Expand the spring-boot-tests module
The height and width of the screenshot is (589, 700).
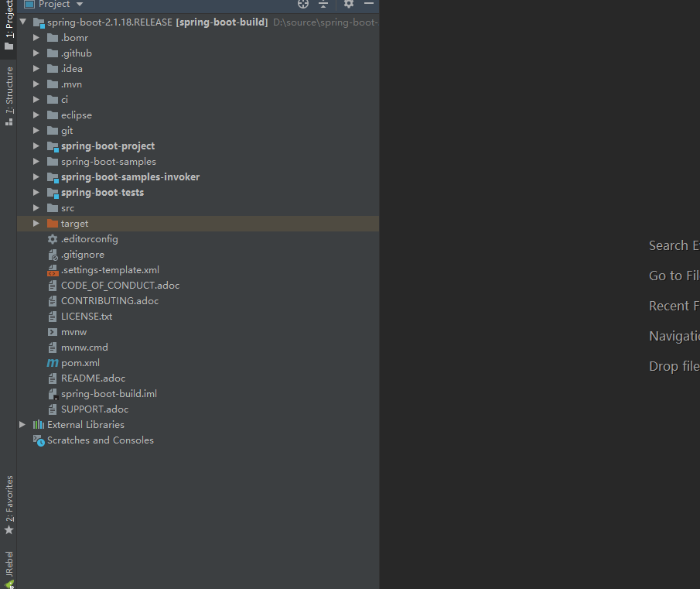click(x=36, y=193)
